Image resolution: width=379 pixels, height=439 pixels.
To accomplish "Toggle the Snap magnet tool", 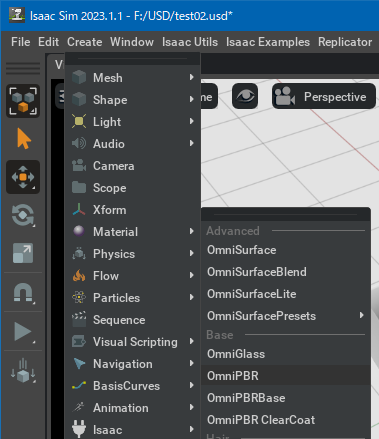I will 23,293.
